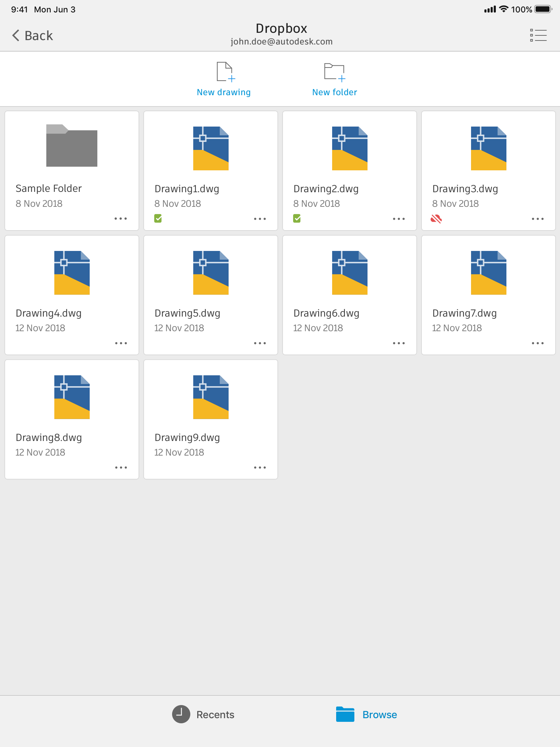The height and width of the screenshot is (747, 560).
Task: Tap the blue Browse folder icon
Action: (x=345, y=714)
